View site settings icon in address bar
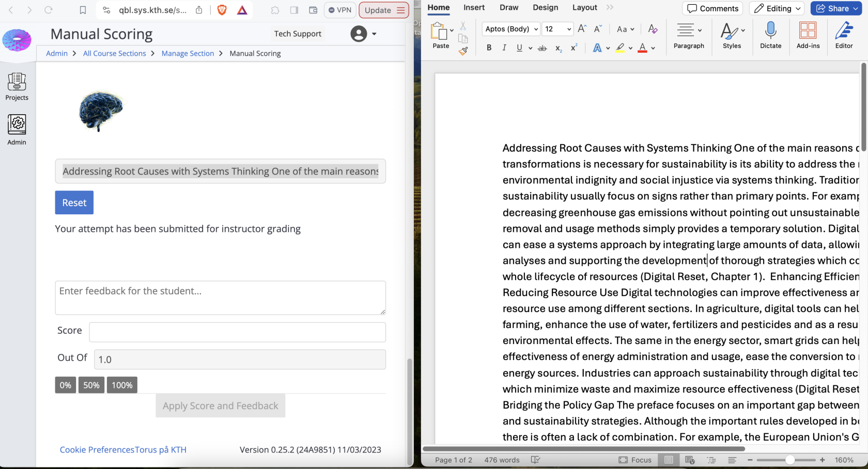The width and height of the screenshot is (868, 469). click(x=106, y=10)
